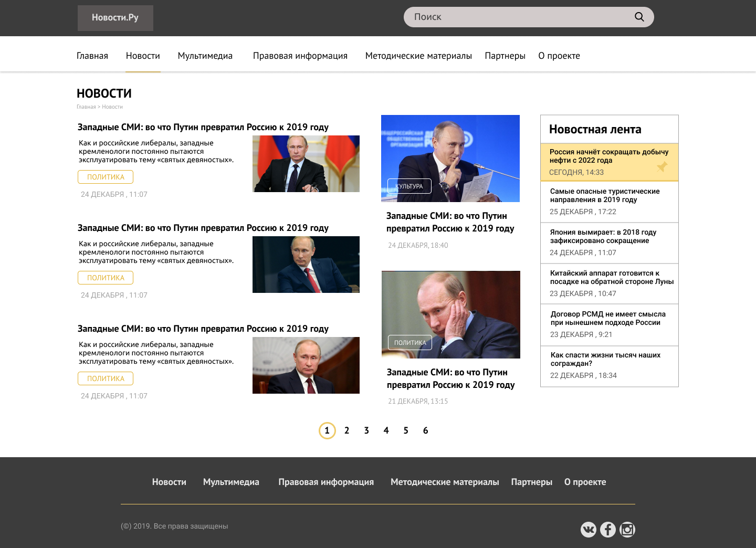Open the third article headline in the left list
This screenshot has height=548, width=756.
click(203, 329)
